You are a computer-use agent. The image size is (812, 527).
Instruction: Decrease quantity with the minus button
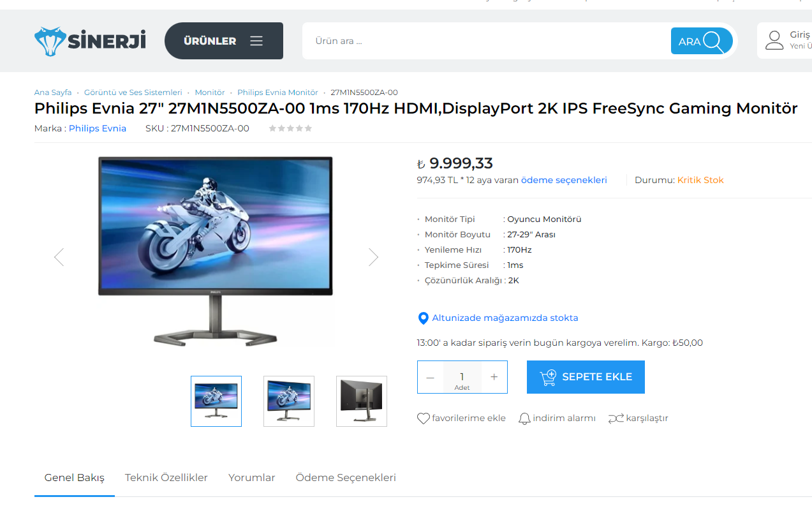click(431, 377)
